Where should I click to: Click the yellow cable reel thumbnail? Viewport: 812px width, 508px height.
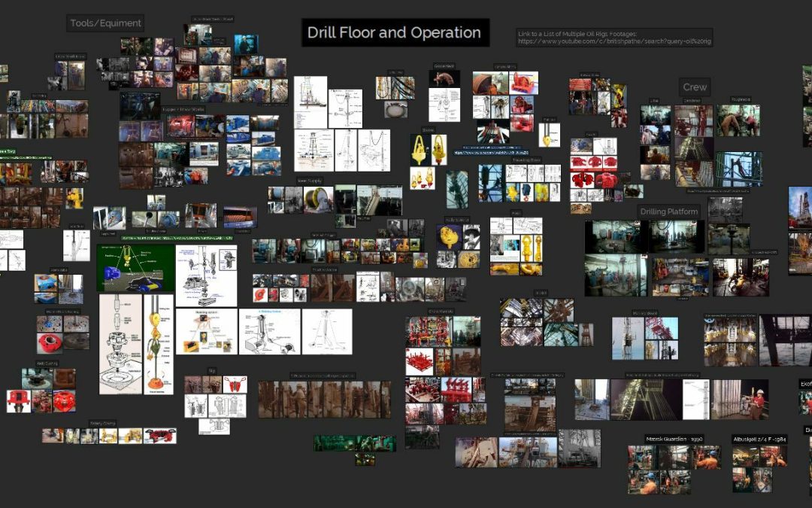pos(319,199)
